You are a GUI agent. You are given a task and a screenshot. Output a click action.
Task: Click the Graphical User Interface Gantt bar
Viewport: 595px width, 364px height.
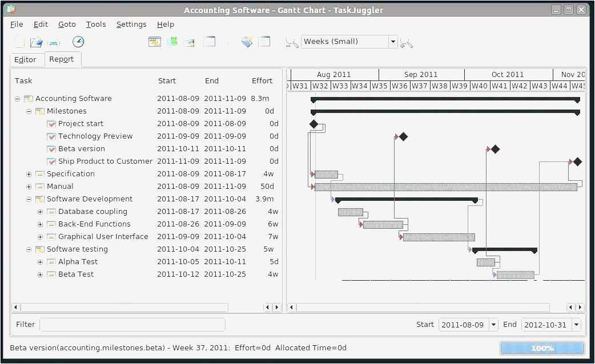click(439, 237)
